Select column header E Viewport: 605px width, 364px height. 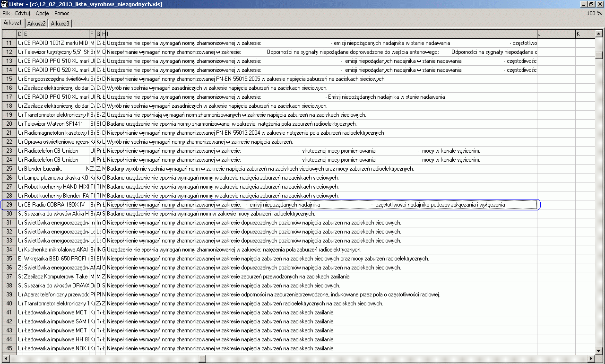click(56, 34)
